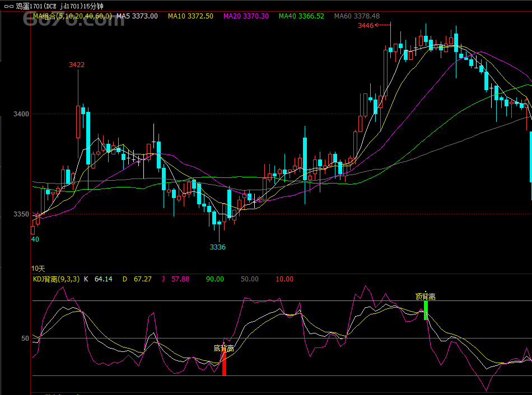Click the 3422 peak price label
The width and height of the screenshot is (532, 395).
pos(77,65)
